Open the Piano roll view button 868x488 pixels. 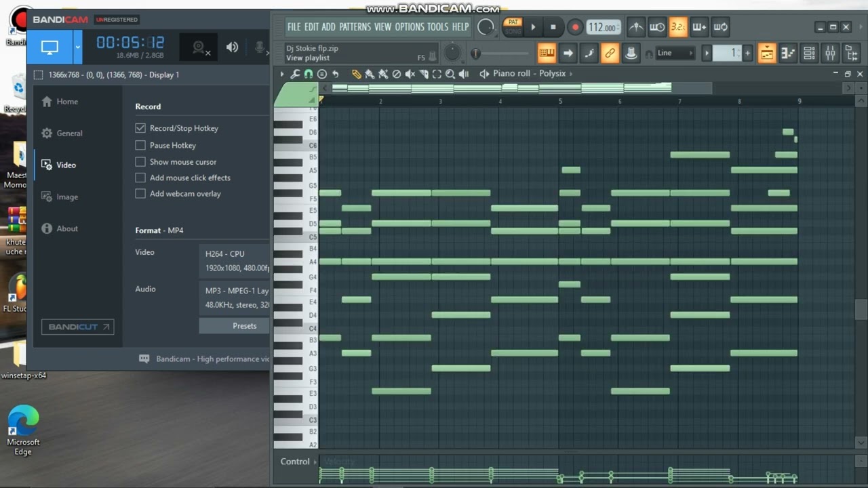click(788, 53)
